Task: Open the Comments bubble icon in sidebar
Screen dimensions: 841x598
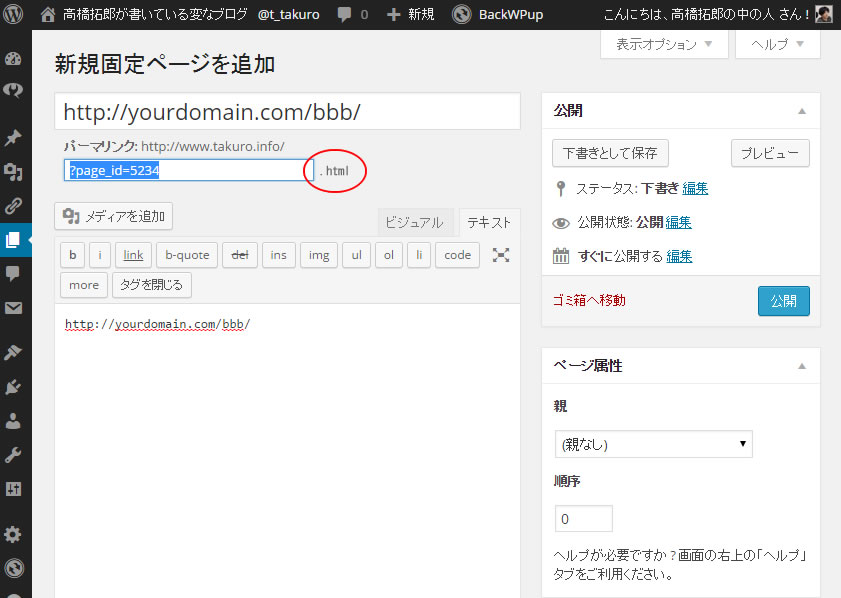Action: [x=13, y=273]
